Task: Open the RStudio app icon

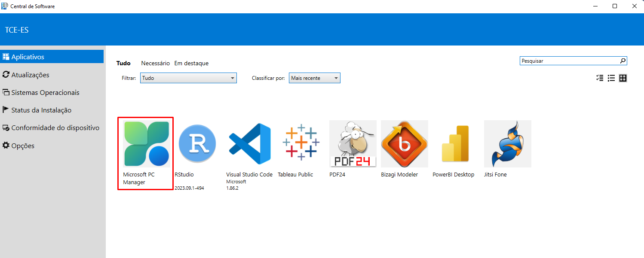Action: pos(198,144)
